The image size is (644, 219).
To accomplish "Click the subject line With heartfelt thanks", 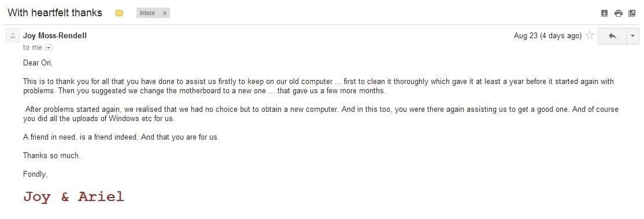I will pyautogui.click(x=54, y=13).
